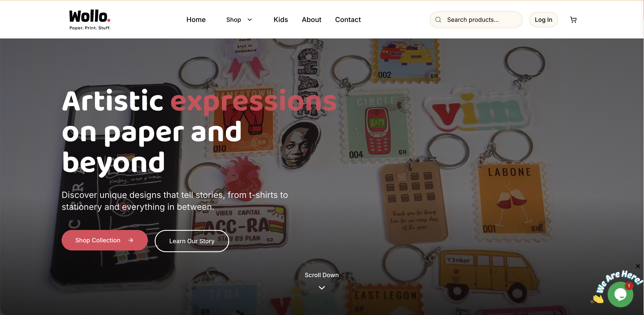Open the Contact page

click(348, 20)
